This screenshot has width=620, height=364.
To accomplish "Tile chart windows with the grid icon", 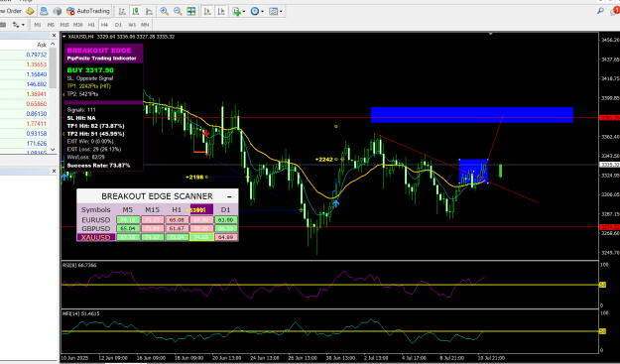I will (x=191, y=12).
